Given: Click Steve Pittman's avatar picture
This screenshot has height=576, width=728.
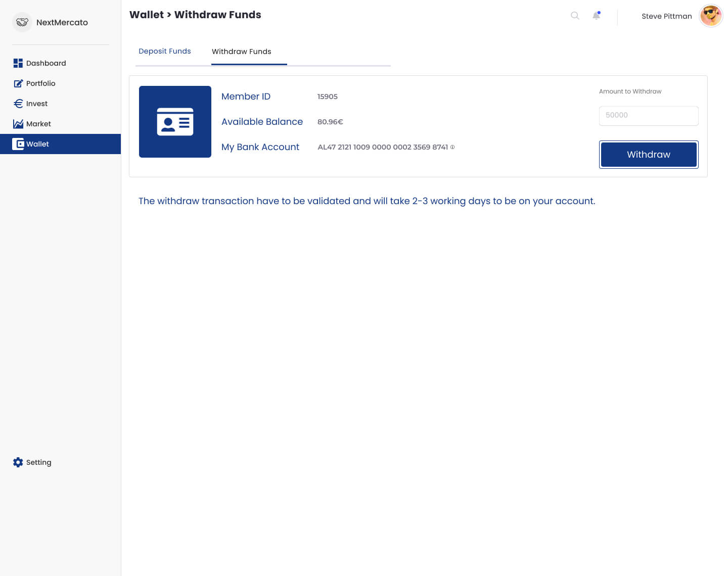Looking at the screenshot, I should (x=711, y=16).
